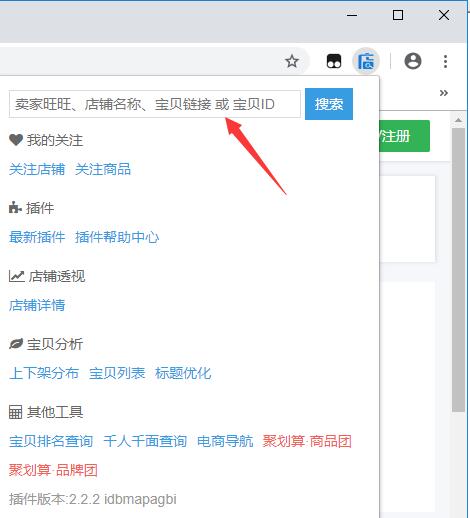Open Chrome three-dot menu
This screenshot has width=470, height=518.
pyautogui.click(x=445, y=61)
